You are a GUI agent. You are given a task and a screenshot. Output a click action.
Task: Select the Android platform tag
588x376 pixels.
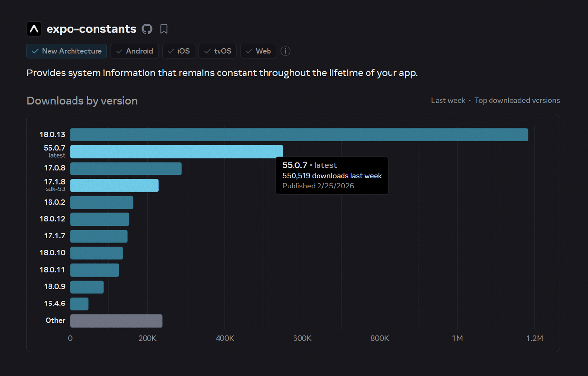pyautogui.click(x=134, y=51)
